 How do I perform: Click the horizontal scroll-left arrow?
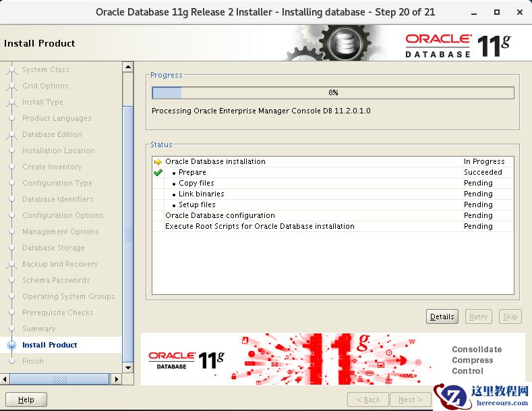[x=5, y=379]
